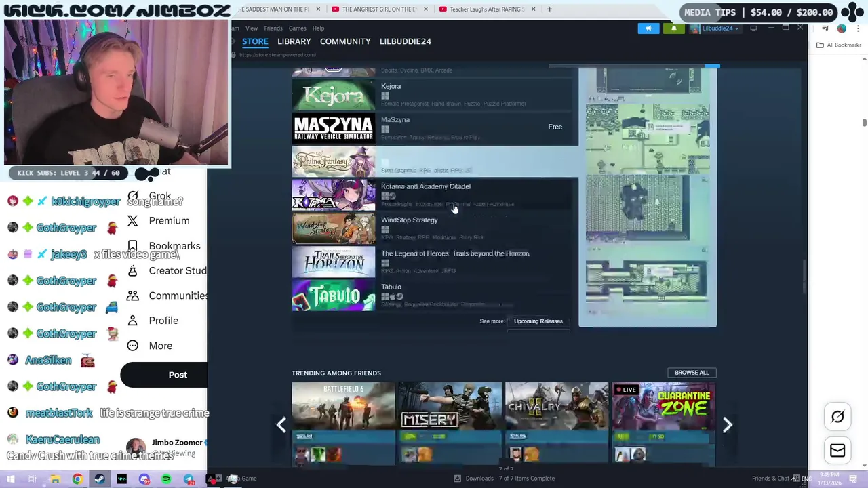Screen dimensions: 868x488
Task: Click the WindStop Strategy thumbnail
Action: coord(333,228)
